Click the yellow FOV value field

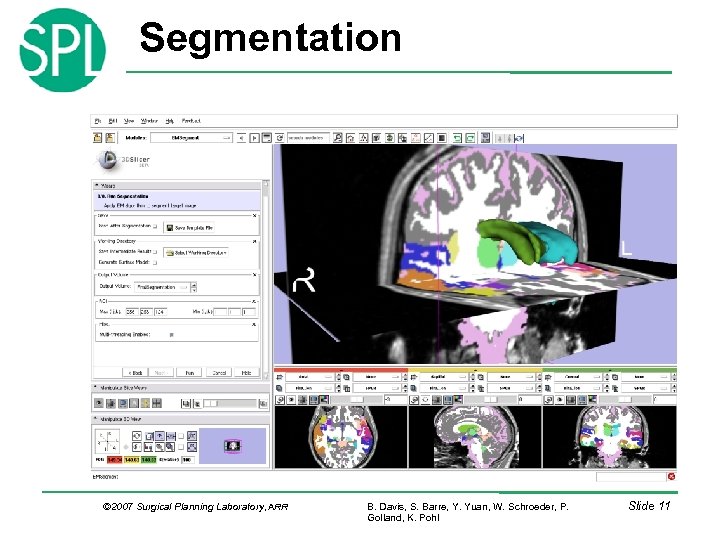(131, 460)
